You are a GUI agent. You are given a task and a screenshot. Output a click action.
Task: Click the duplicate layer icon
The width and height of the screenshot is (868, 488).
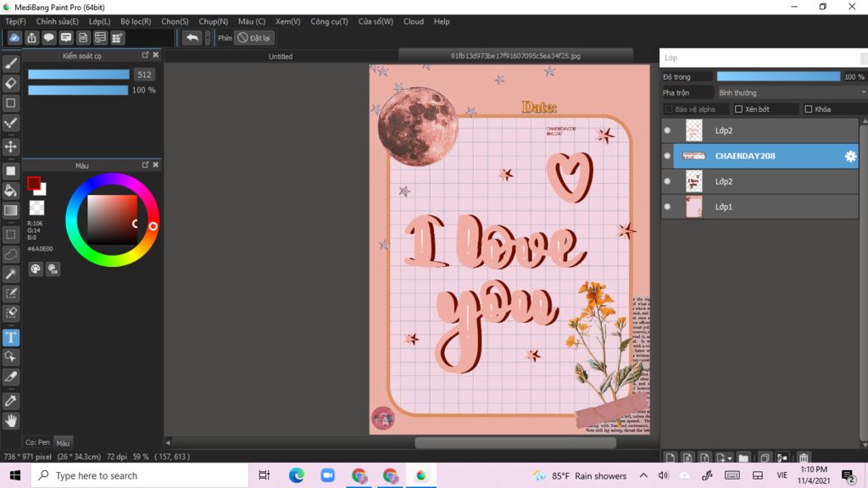click(x=765, y=457)
